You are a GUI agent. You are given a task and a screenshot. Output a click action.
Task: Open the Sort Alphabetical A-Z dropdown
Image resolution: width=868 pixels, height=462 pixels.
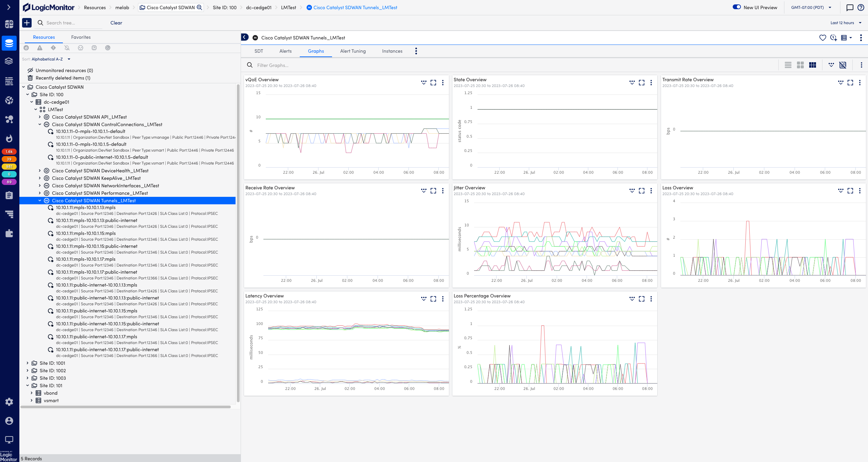click(49, 59)
